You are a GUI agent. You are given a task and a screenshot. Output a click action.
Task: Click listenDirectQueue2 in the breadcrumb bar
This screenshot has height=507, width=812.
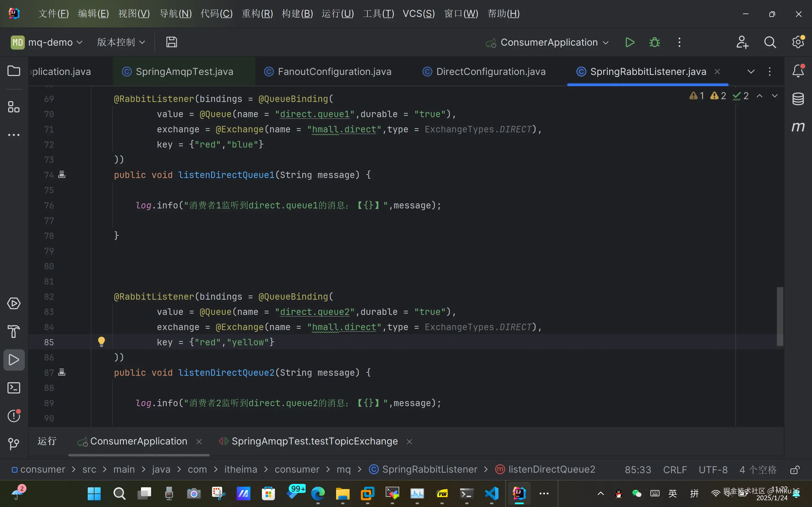(x=551, y=470)
